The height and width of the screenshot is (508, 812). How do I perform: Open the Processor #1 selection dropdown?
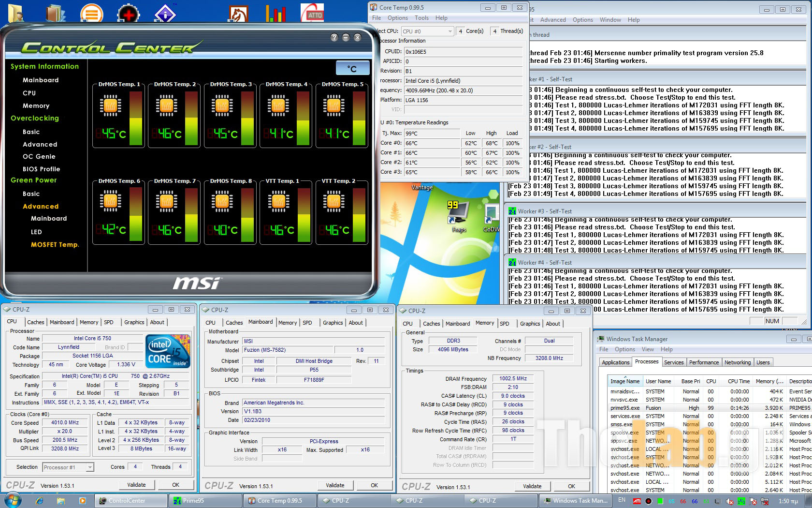tap(68, 467)
